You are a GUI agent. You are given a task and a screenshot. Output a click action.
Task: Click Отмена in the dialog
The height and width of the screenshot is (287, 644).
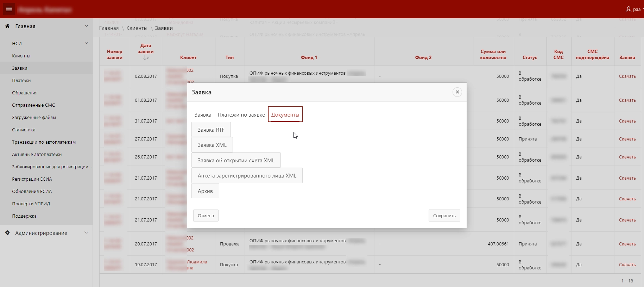click(x=206, y=216)
